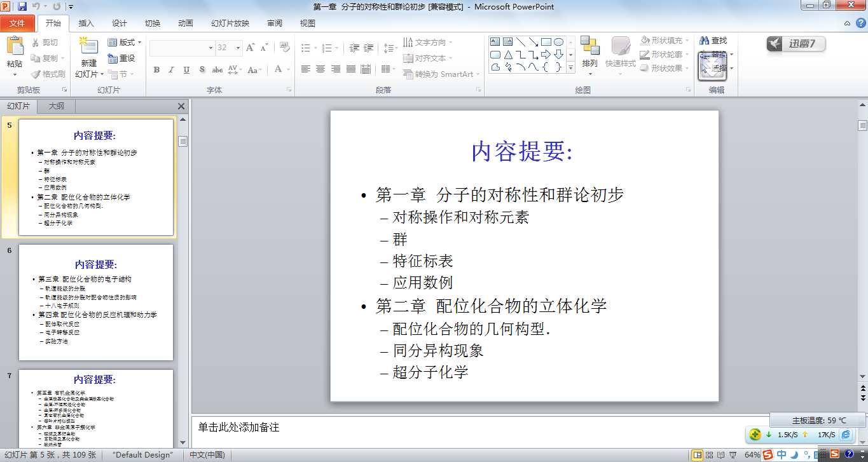868x462 pixels.
Task: Click the Sogou input method S icon
Action: coord(768,454)
